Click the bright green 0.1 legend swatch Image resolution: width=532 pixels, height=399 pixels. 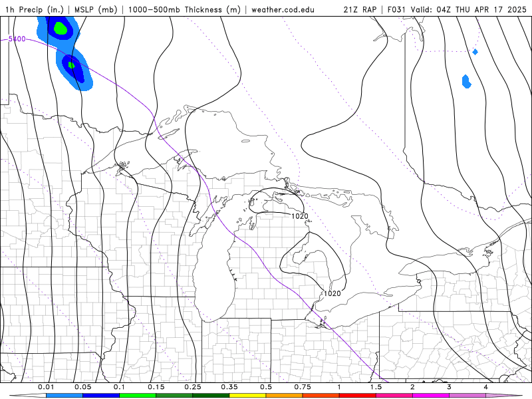click(x=138, y=396)
